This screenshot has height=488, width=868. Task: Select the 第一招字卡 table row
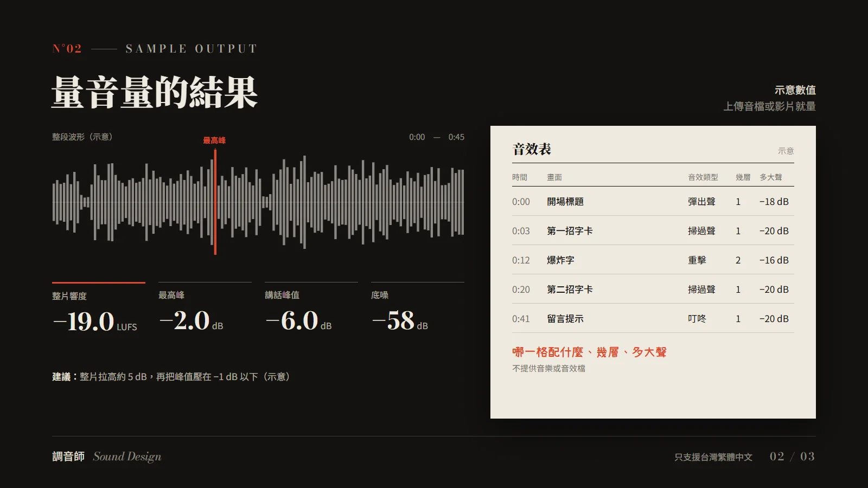[x=653, y=231]
